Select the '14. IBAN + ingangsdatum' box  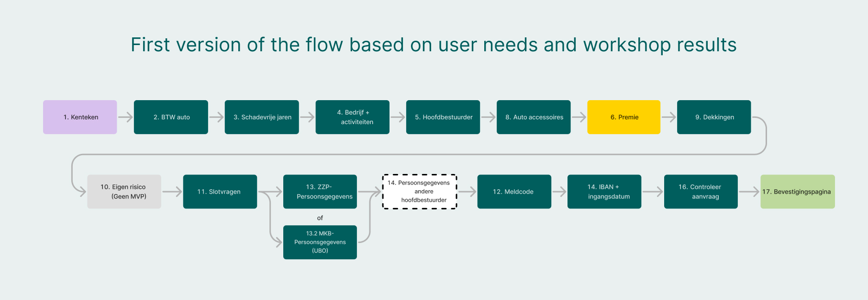pos(604,192)
